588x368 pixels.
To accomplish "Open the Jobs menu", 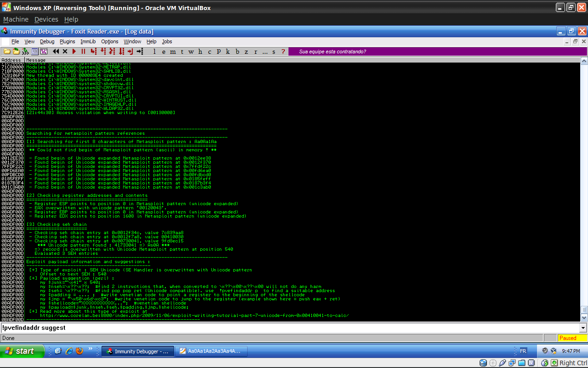I will tap(167, 41).
